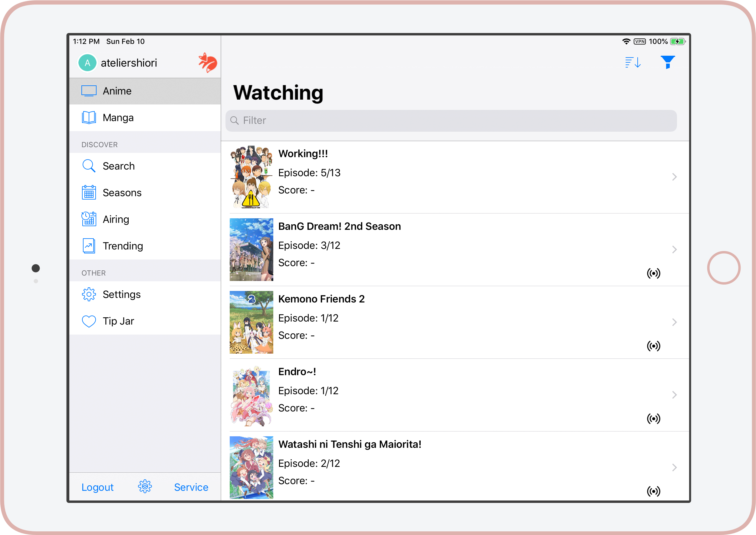Screen dimensions: 756x535
Task: Open Working!!! details via its chevron
Action: click(674, 177)
